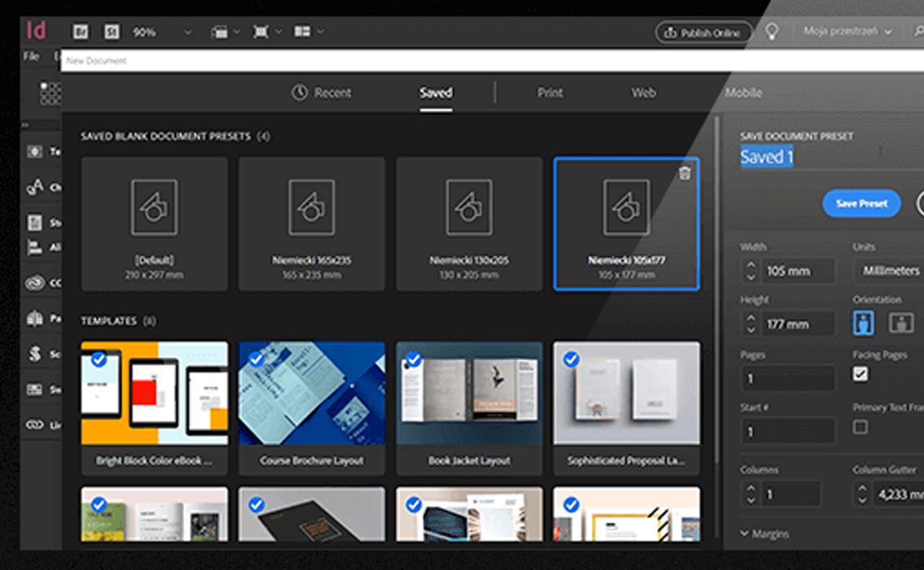Open the Units dropdown showing Millimeters

892,271
